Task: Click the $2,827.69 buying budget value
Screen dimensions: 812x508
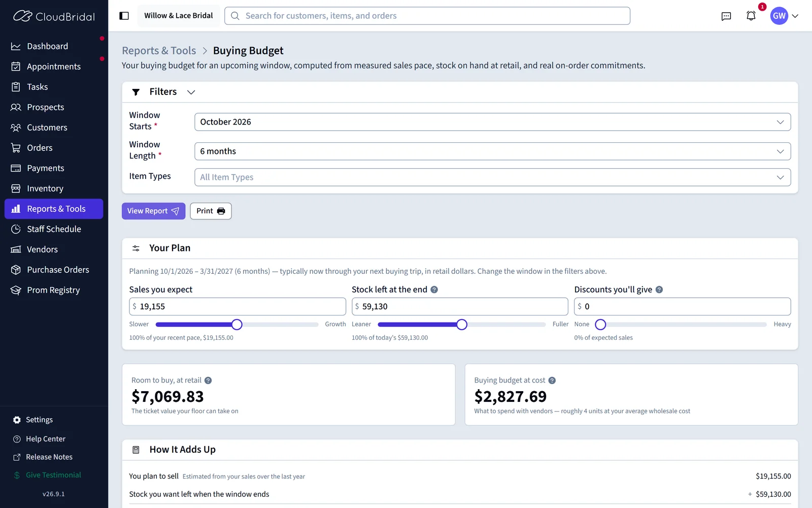Action: tap(511, 396)
